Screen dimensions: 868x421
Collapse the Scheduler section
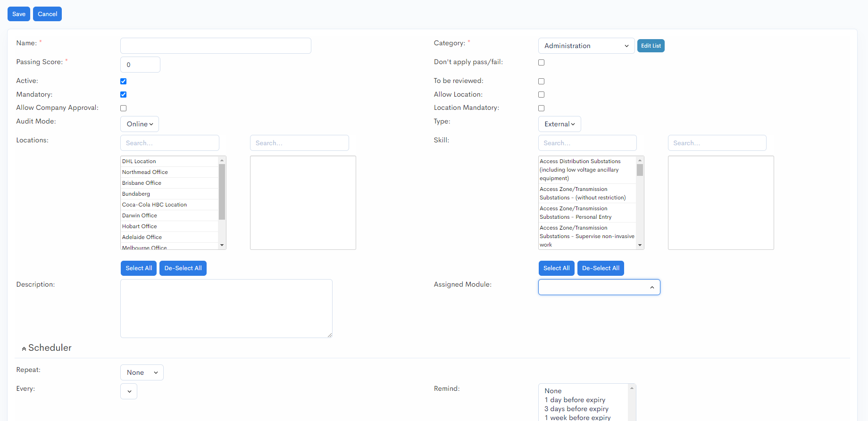tap(47, 348)
